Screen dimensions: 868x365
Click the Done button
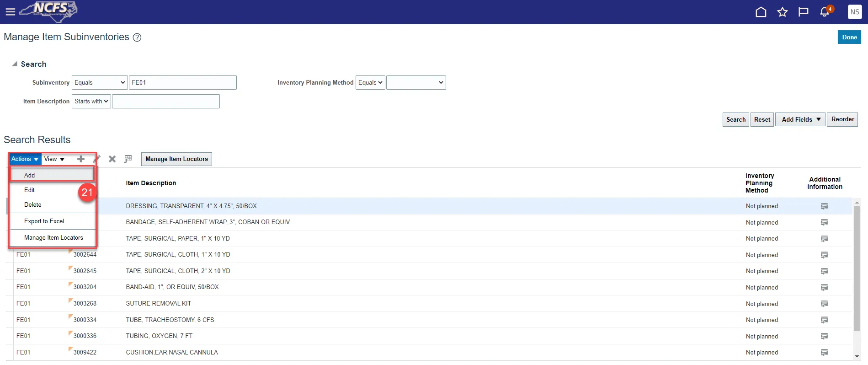pos(849,37)
